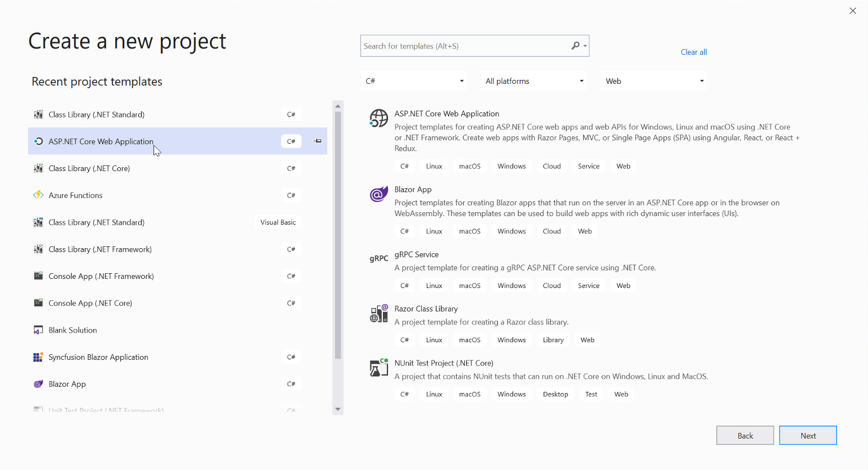Click the Blazor App purple swirl icon
This screenshot has width=868, height=470.
[378, 195]
